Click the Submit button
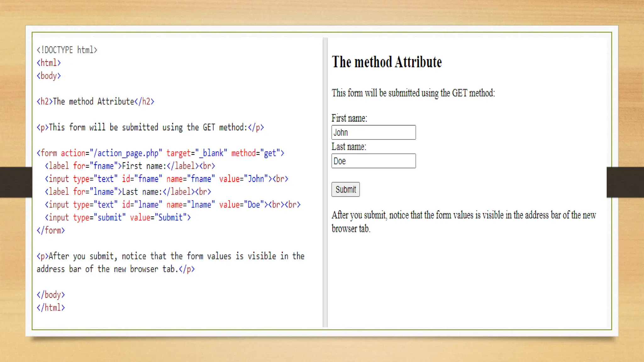The image size is (644, 362). tap(345, 189)
